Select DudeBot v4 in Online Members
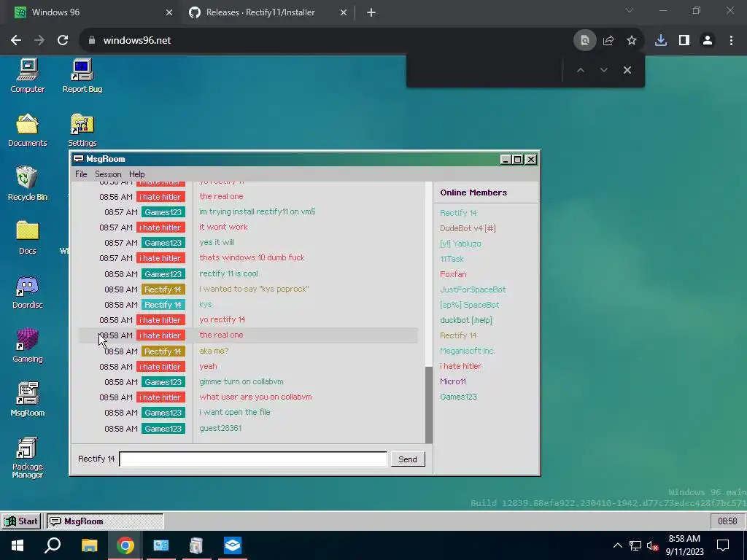This screenshot has height=560, width=747. pyautogui.click(x=468, y=228)
